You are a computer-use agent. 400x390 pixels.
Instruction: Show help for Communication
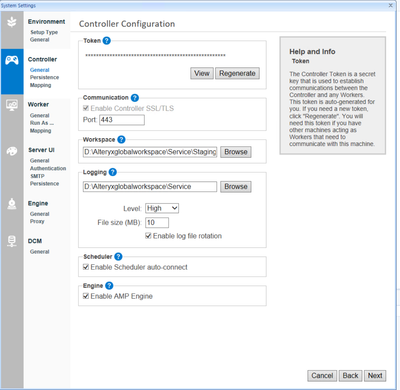point(134,98)
